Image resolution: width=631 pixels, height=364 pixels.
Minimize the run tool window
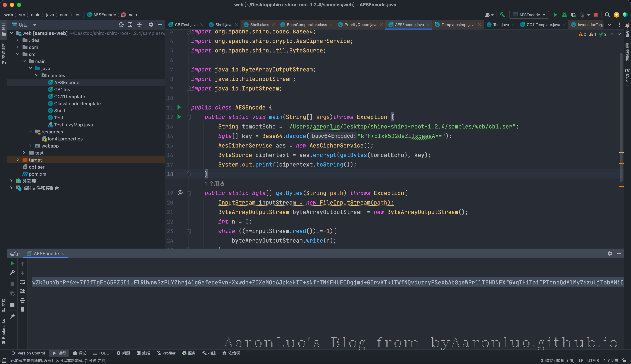point(619,253)
